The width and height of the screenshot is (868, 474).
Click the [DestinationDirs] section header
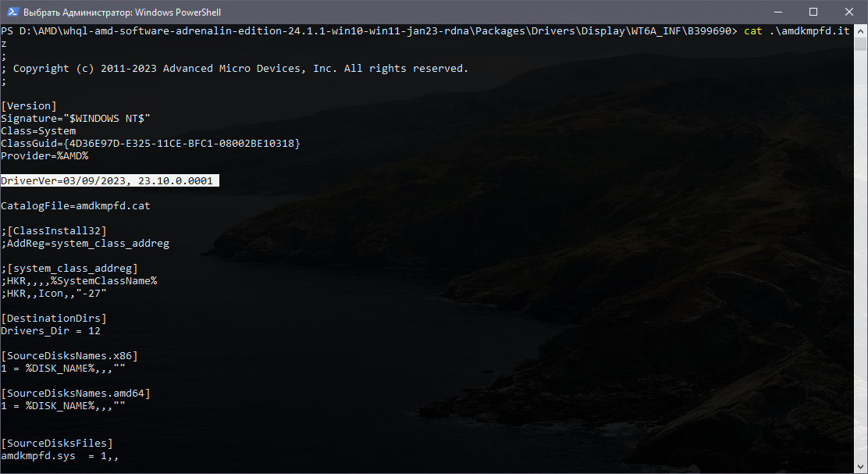tap(54, 318)
